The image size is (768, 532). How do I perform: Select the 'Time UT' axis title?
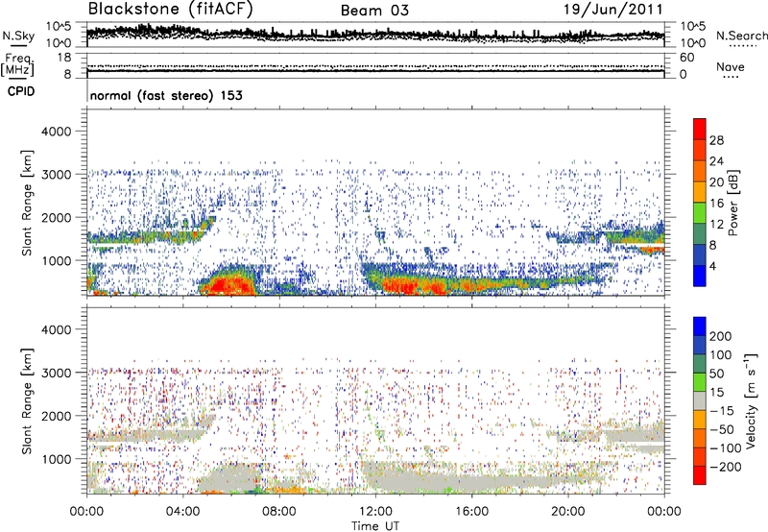coord(375,526)
